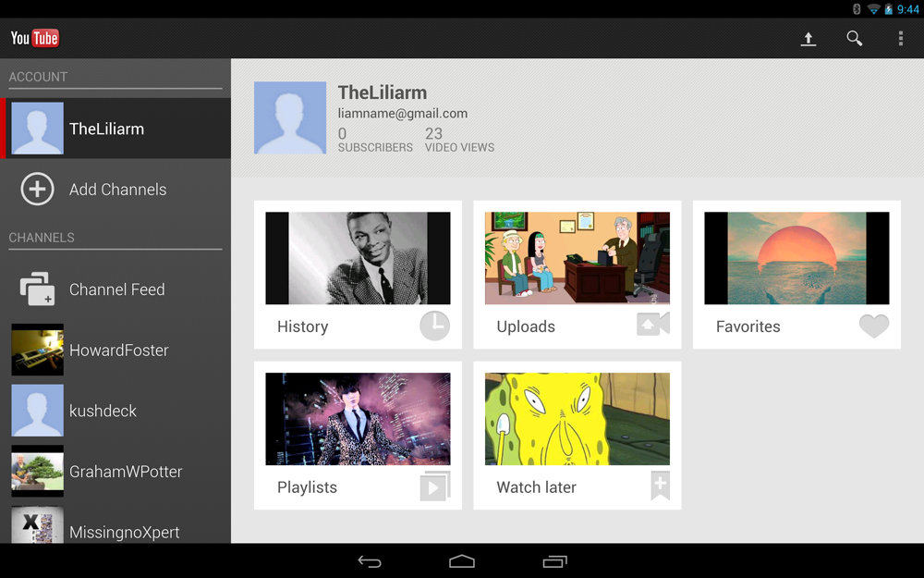Expand Add Channels with the plus button

click(x=37, y=189)
